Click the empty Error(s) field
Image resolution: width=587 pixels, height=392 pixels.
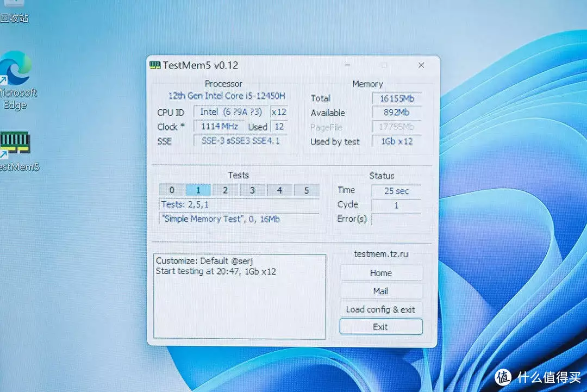click(x=396, y=219)
